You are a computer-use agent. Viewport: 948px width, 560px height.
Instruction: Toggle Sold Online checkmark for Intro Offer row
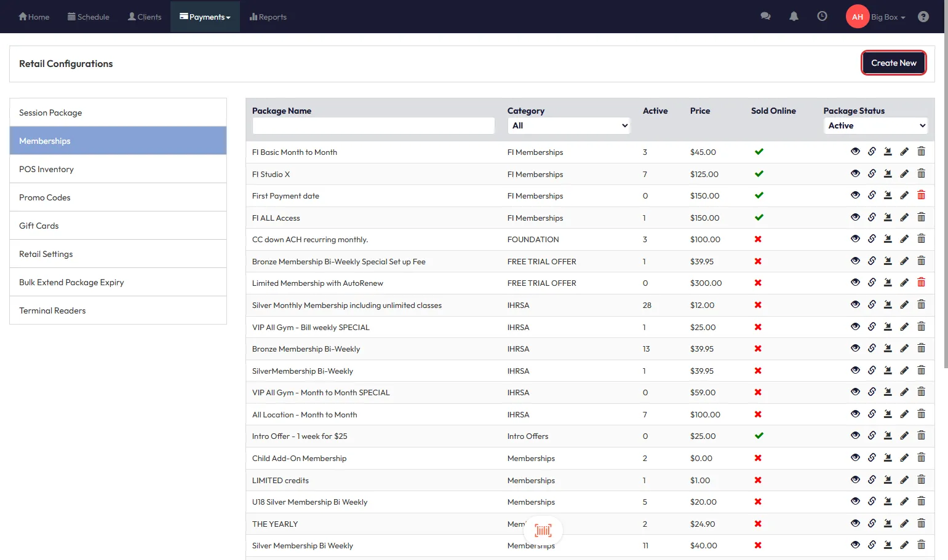click(x=759, y=436)
